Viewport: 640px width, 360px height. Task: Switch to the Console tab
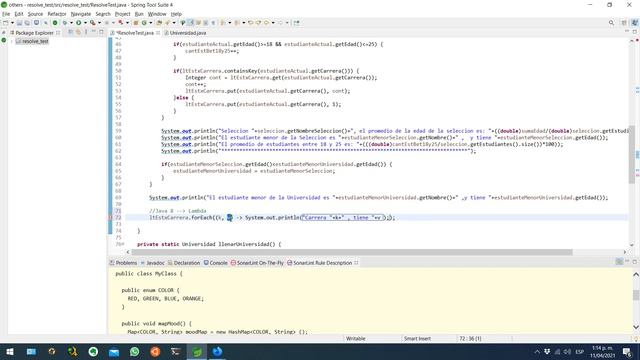tap(216, 263)
